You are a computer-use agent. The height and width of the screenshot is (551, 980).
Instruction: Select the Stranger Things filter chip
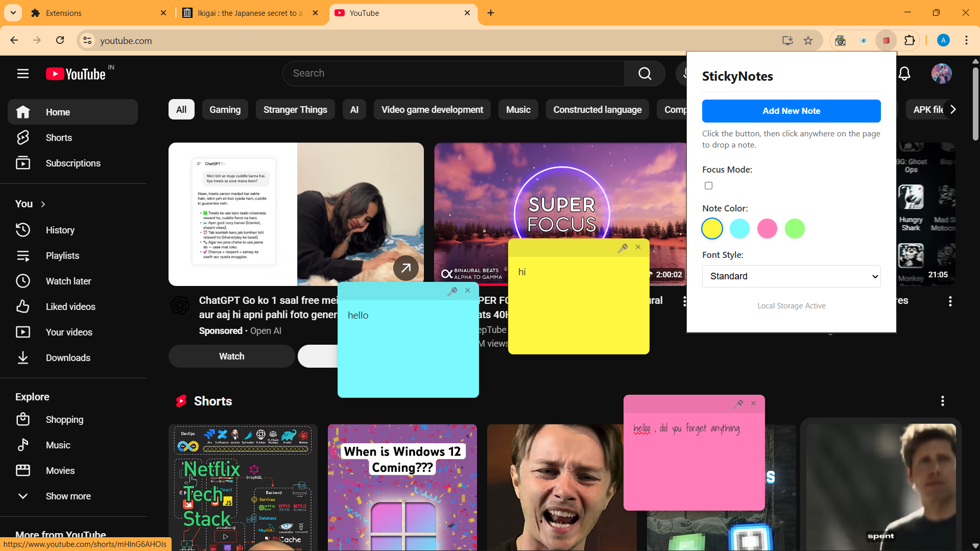coord(295,110)
